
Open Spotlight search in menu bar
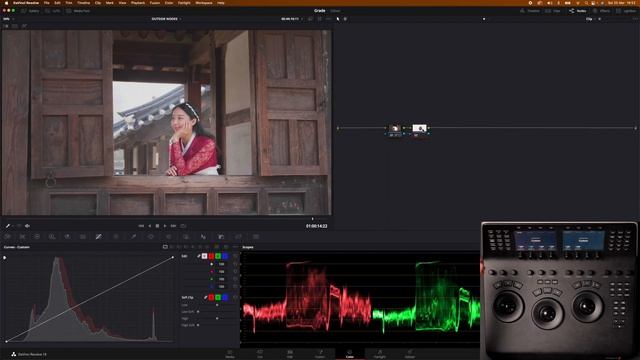click(x=586, y=3)
